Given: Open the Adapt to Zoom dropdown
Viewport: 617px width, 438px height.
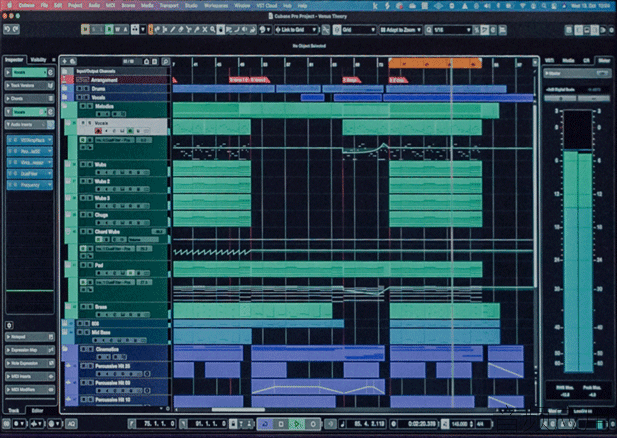Looking at the screenshot, I should click(401, 30).
